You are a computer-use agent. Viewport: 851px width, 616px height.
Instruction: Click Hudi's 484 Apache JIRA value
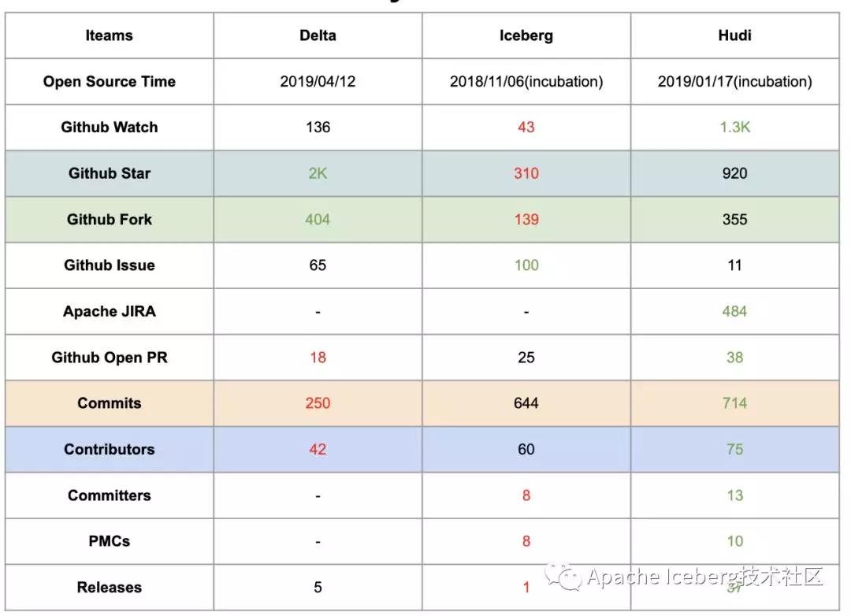pyautogui.click(x=735, y=311)
